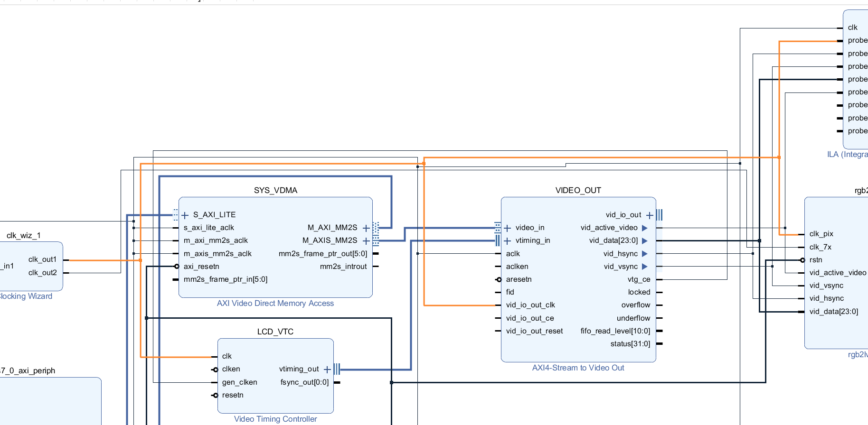Select the fsync_out[0:0] port
868x425 pixels.
[x=304, y=382]
